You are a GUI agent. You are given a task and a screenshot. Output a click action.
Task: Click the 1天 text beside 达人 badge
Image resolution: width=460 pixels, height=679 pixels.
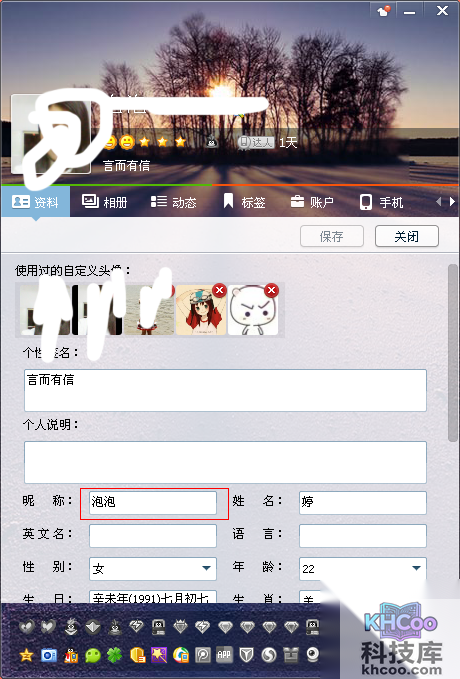click(x=288, y=142)
